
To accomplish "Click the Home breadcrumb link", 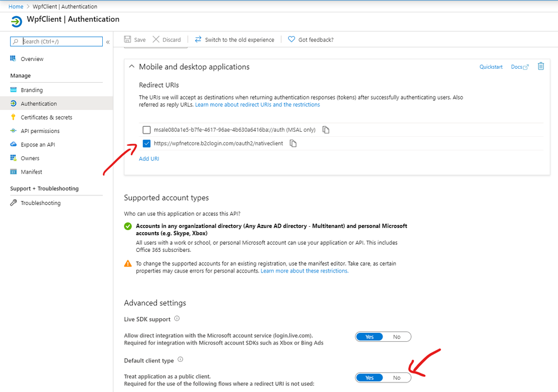I will click(x=16, y=6).
